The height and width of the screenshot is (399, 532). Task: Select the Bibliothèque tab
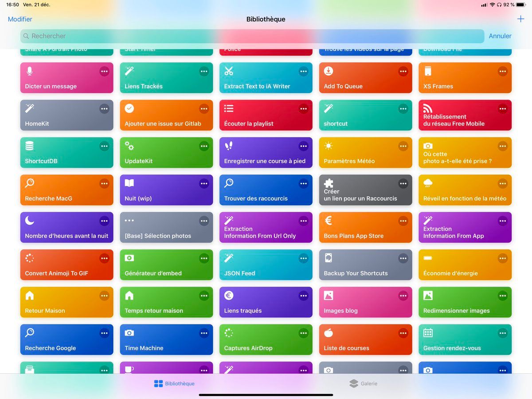(174, 383)
